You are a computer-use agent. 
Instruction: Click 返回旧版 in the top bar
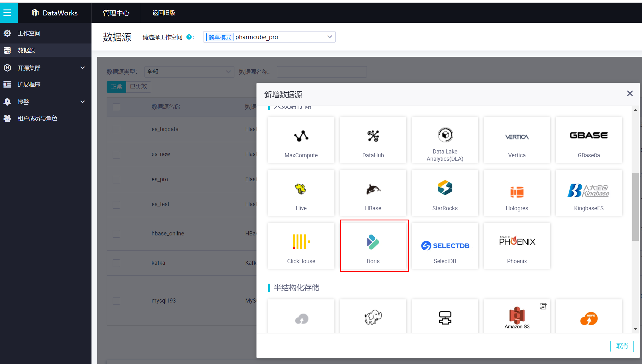click(164, 13)
